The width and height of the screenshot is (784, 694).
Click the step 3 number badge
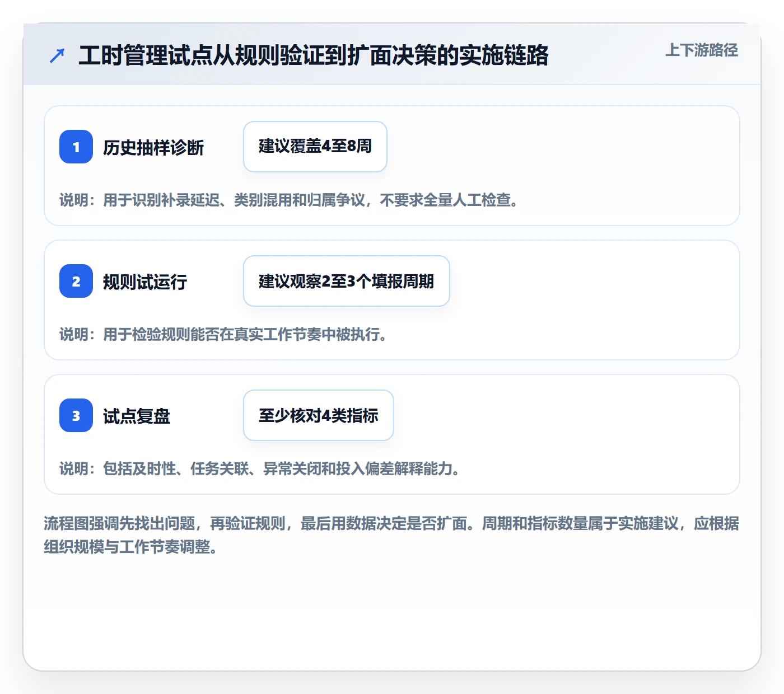point(76,415)
